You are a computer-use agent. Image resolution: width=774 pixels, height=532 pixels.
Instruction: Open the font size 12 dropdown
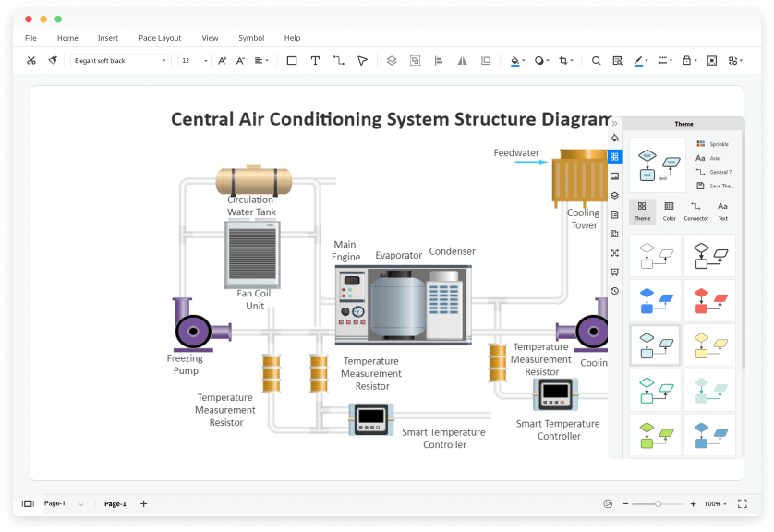194,61
